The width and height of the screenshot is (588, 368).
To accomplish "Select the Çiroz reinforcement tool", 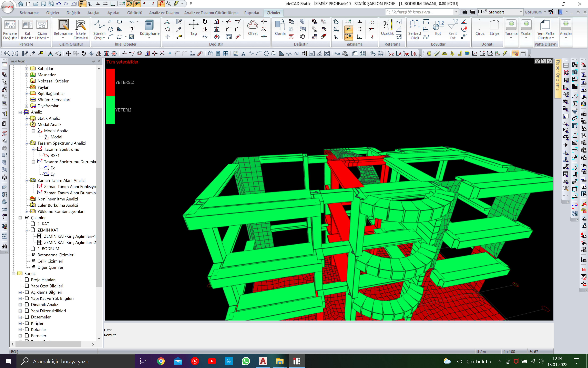I will click(x=480, y=27).
